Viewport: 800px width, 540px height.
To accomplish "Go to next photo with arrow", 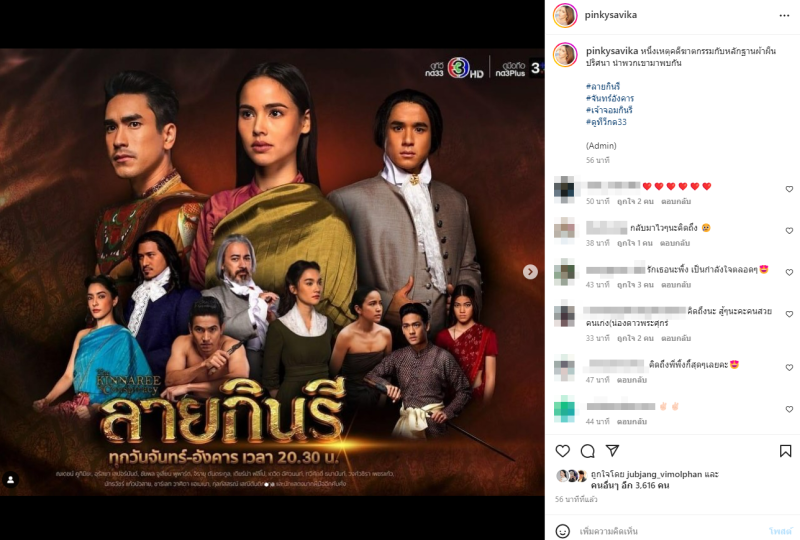I will pos(530,272).
